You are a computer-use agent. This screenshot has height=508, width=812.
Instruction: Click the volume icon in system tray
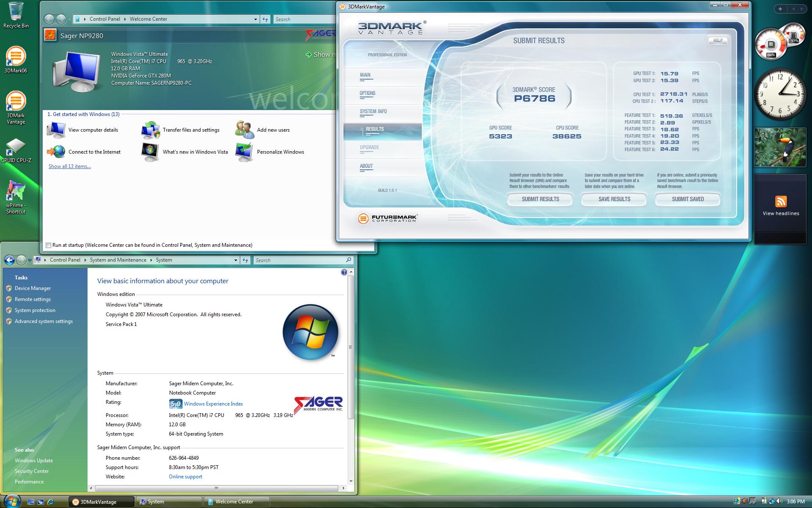(x=780, y=501)
